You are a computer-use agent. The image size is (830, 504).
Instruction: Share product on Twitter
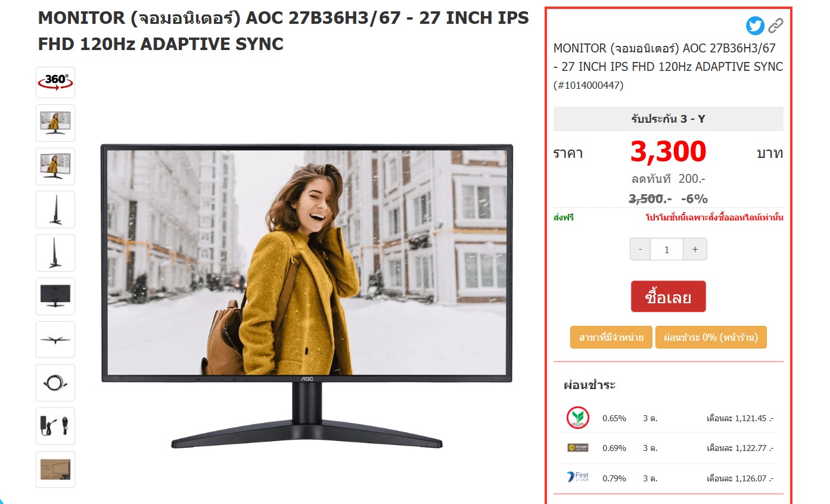tap(756, 26)
